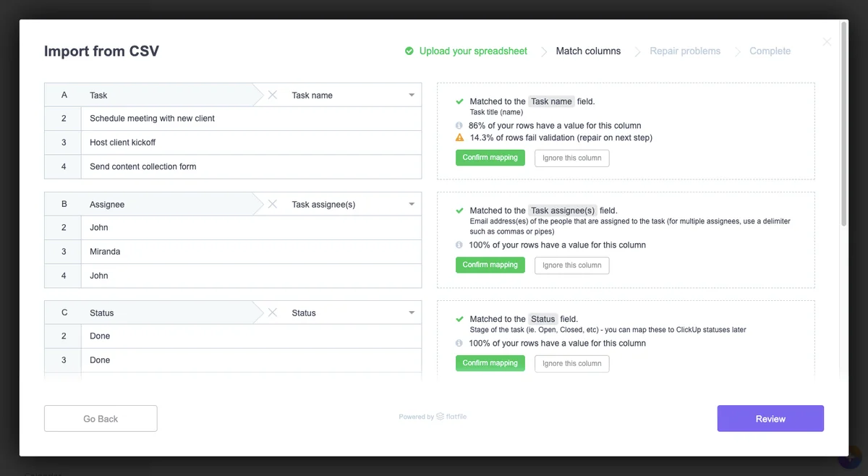Select the Match columns step
This screenshot has width=868, height=476.
click(588, 51)
